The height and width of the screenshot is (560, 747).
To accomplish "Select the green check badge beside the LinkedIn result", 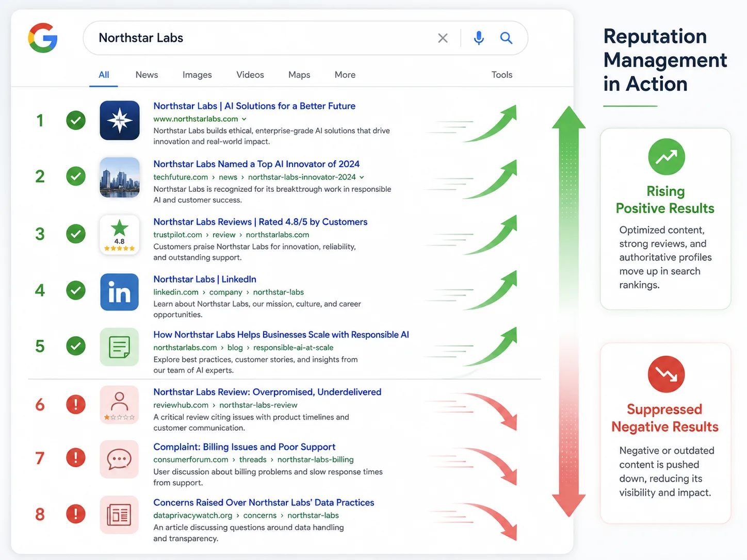I will (x=76, y=290).
